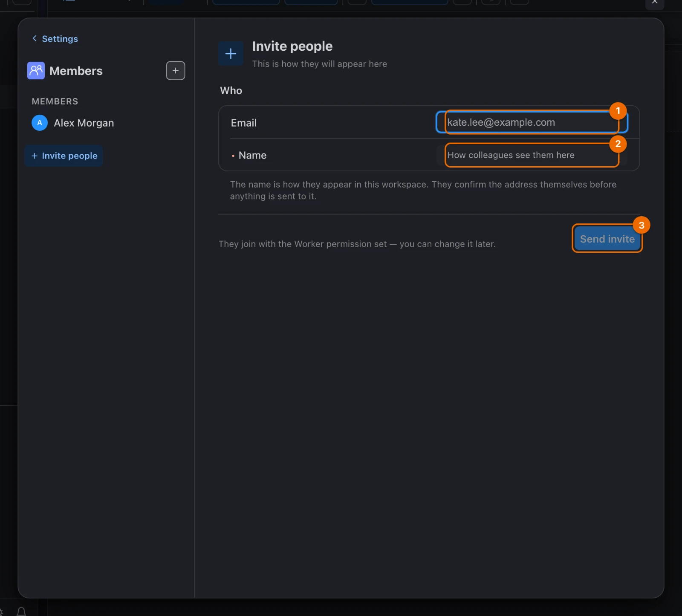Click the Who section heading

click(x=231, y=91)
